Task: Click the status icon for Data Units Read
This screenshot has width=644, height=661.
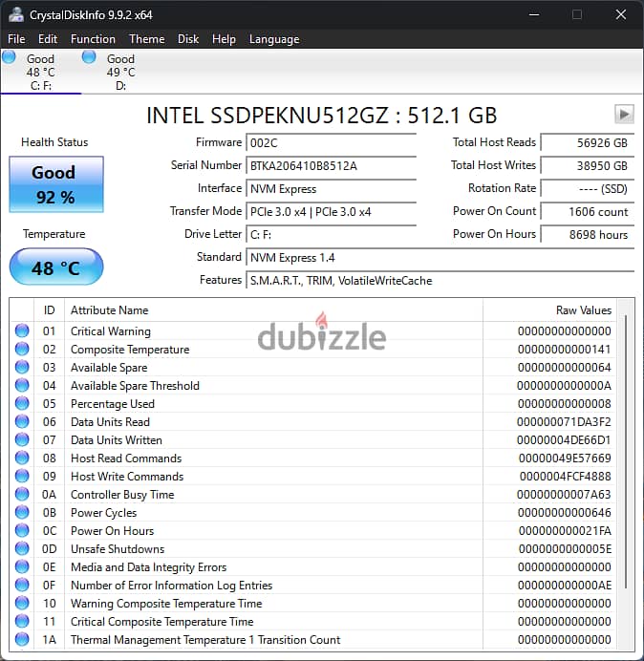Action: click(x=22, y=421)
